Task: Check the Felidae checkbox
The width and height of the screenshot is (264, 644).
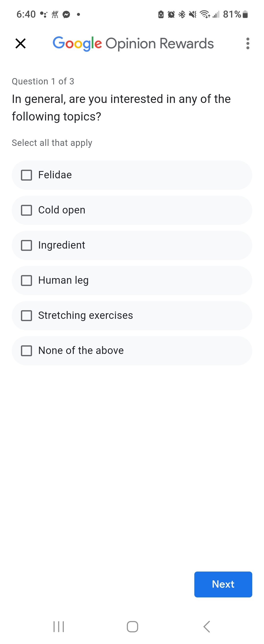Action: 27,175
